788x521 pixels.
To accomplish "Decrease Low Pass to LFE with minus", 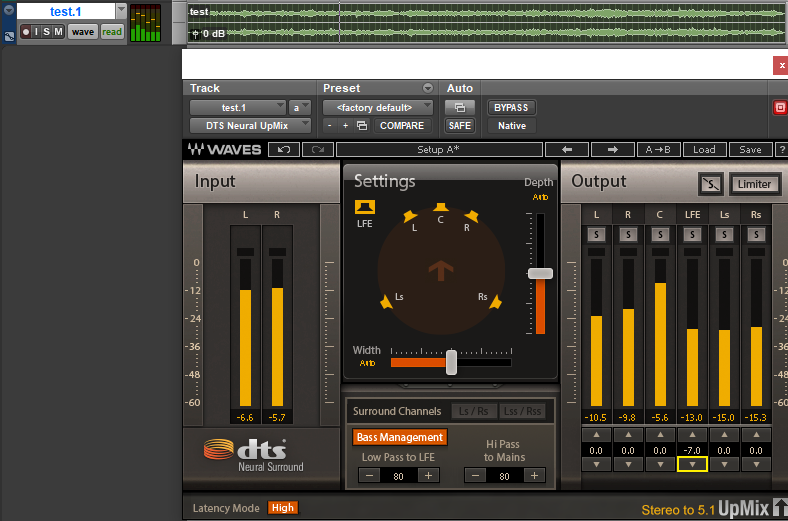I will [369, 475].
